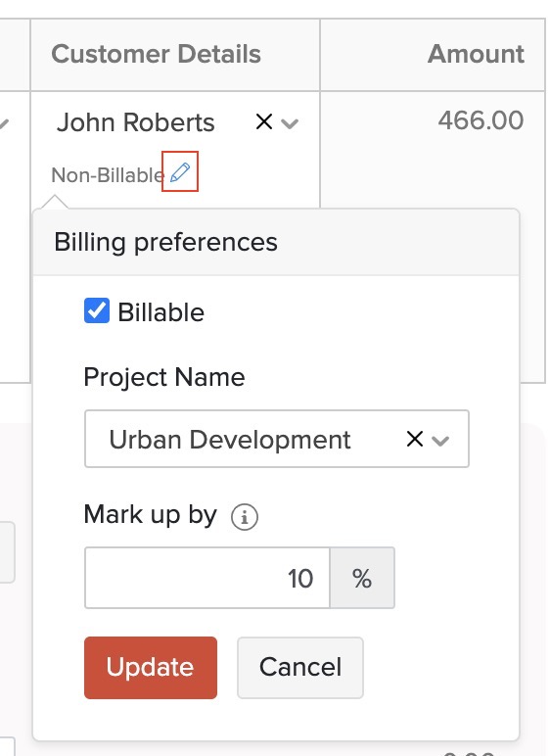Click the Billing preferences popup title
Image resolution: width=550 pixels, height=756 pixels.
(x=165, y=242)
